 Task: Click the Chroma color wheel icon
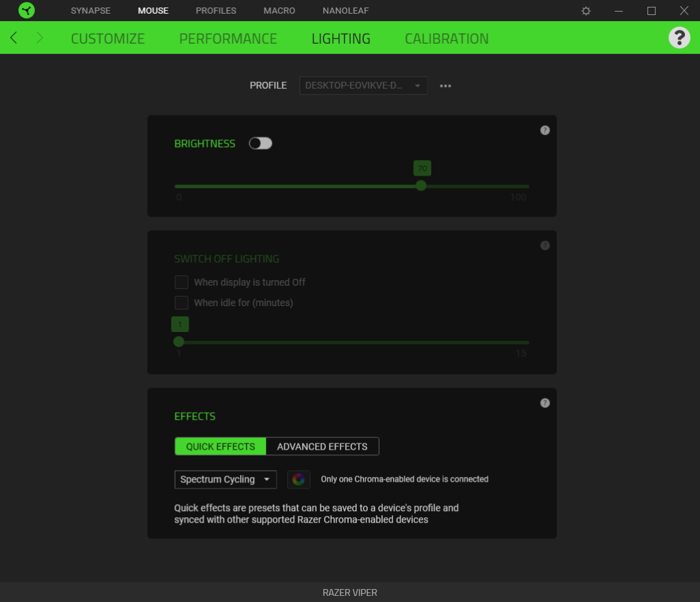click(298, 480)
